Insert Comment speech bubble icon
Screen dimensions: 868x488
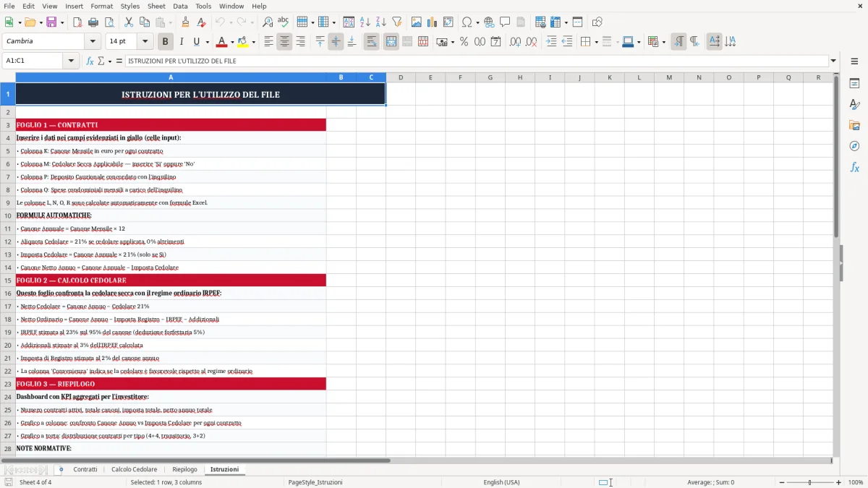505,22
